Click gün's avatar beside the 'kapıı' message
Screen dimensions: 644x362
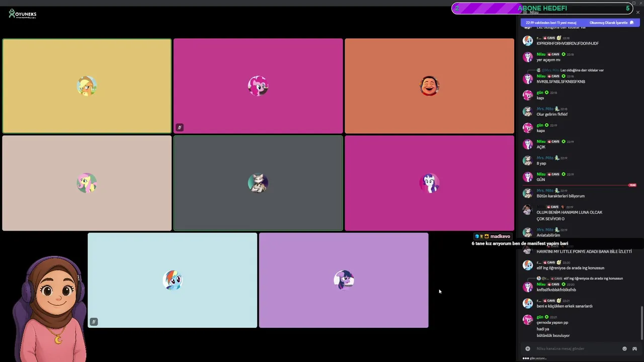528,128
